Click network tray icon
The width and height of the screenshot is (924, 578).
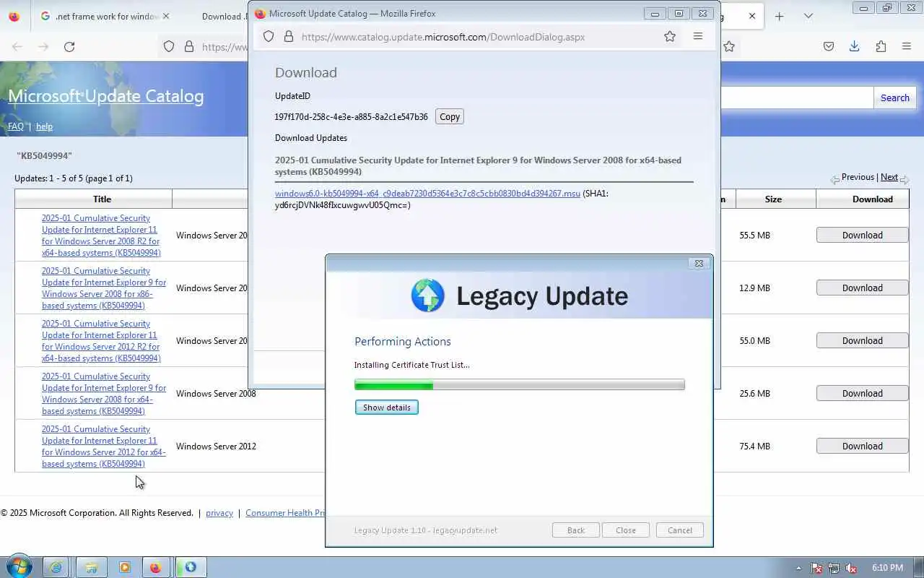834,568
